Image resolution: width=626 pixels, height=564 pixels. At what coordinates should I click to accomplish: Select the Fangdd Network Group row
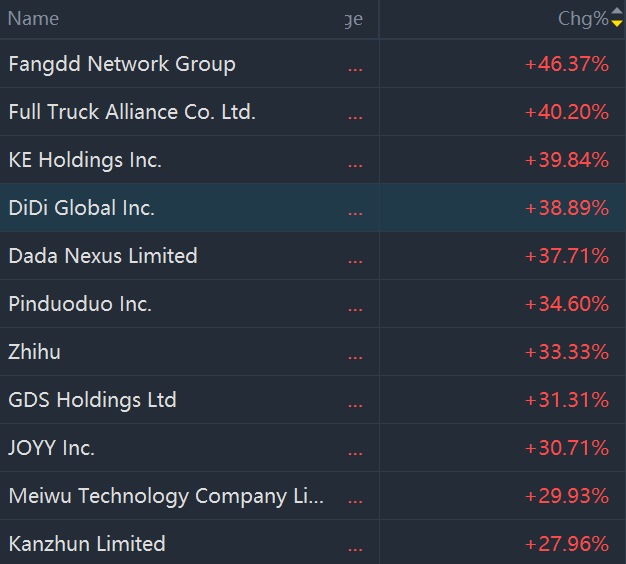pyautogui.click(x=122, y=64)
